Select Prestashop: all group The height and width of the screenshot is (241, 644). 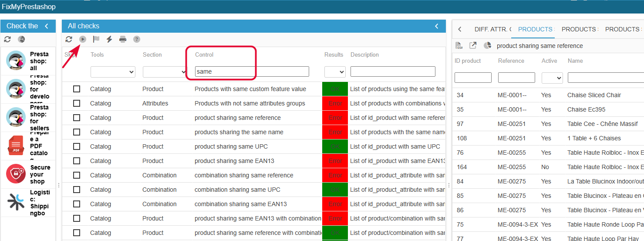28,61
